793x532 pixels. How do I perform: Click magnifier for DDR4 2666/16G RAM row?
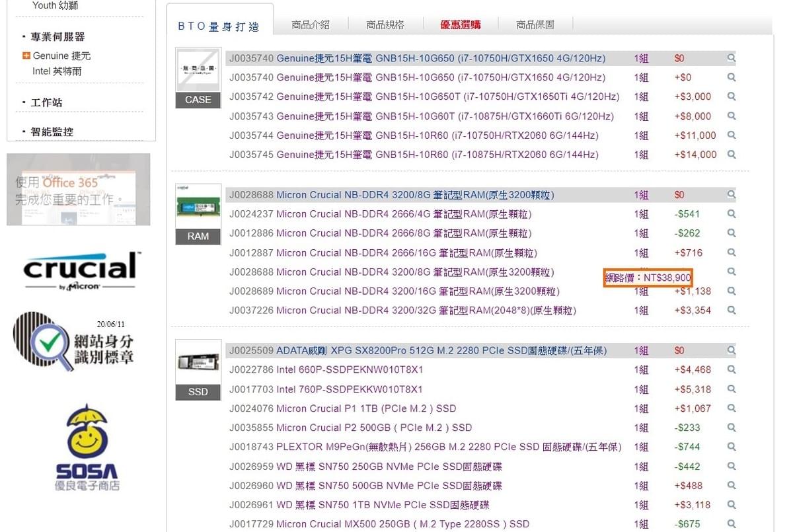point(732,252)
